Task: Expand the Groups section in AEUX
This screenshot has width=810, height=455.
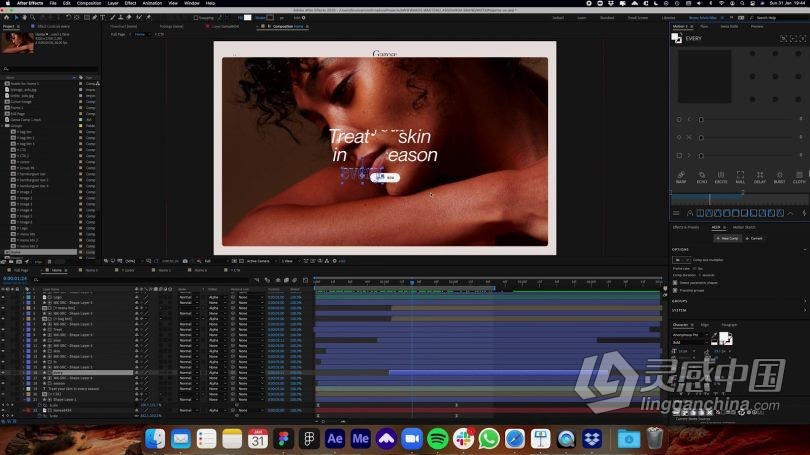Action: (x=740, y=301)
